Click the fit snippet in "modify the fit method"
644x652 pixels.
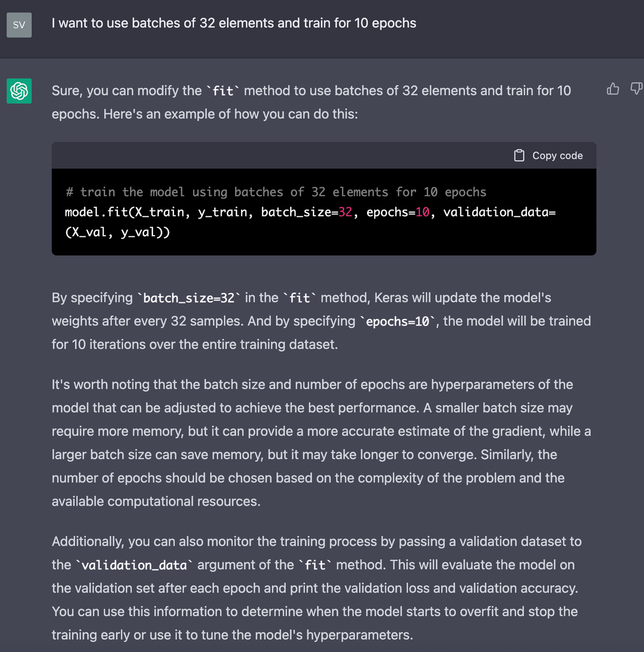(x=223, y=91)
